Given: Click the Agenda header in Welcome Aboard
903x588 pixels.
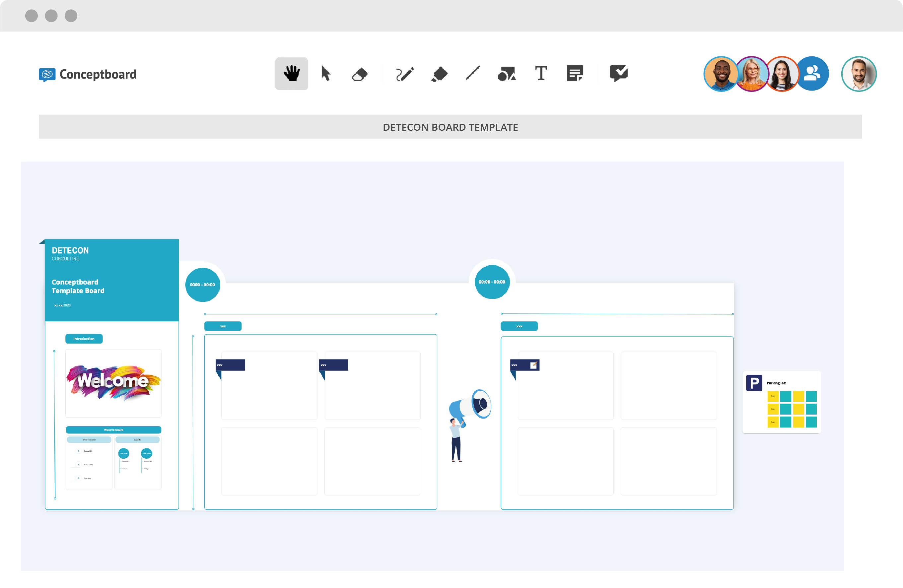Looking at the screenshot, I should (137, 440).
